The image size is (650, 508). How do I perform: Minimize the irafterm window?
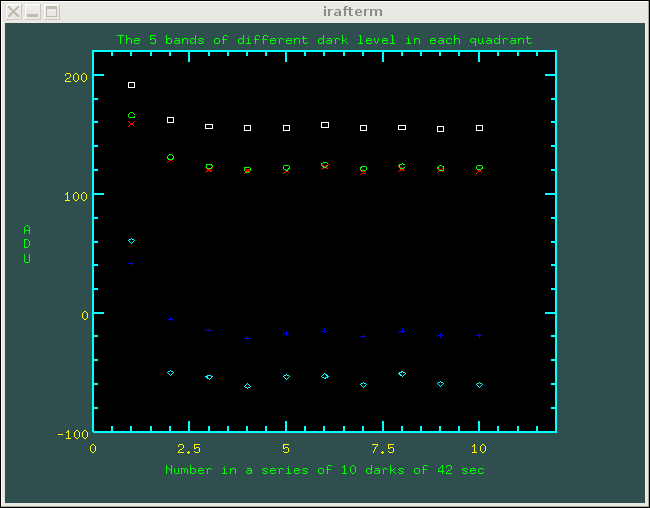[x=33, y=11]
